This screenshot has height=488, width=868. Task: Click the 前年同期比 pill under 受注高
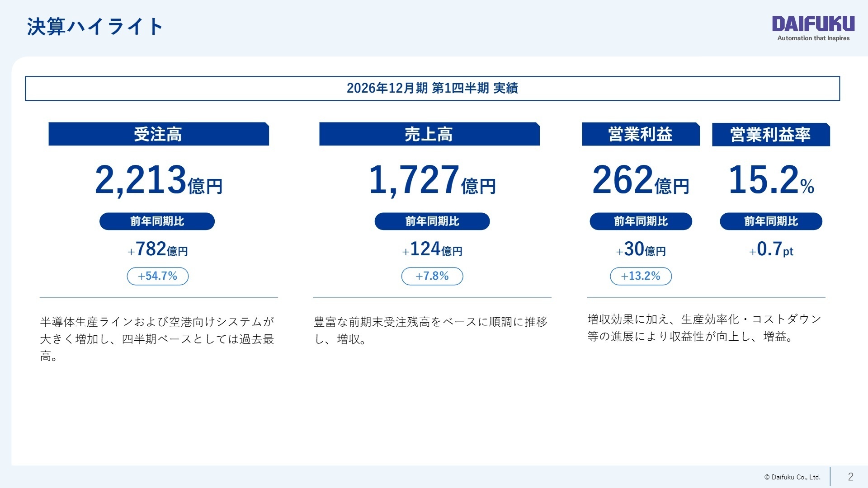coord(157,221)
